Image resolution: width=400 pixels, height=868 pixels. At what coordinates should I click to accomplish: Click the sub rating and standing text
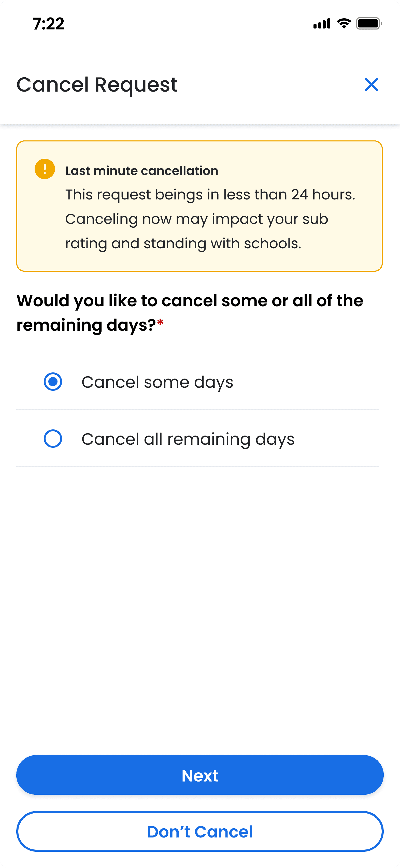pos(183,244)
